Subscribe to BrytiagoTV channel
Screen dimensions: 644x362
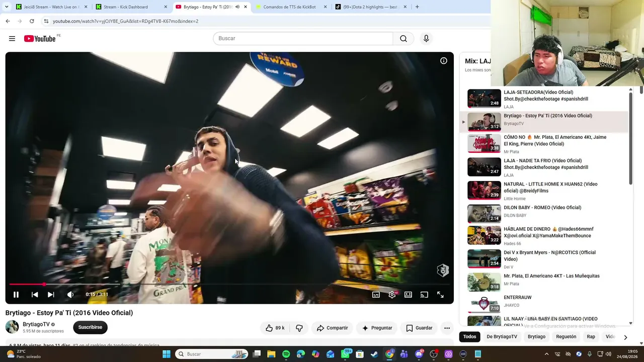(90, 327)
